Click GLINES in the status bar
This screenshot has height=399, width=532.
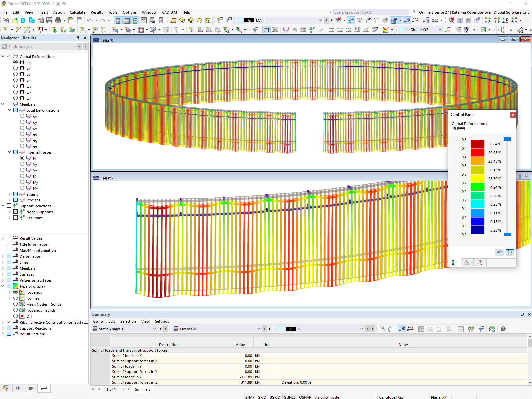tap(289, 397)
